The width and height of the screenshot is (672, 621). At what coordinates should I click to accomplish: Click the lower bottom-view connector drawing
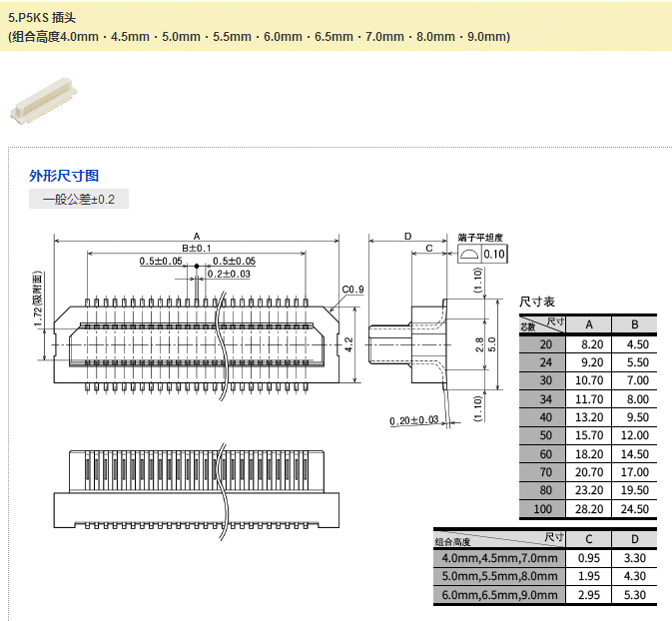196,488
